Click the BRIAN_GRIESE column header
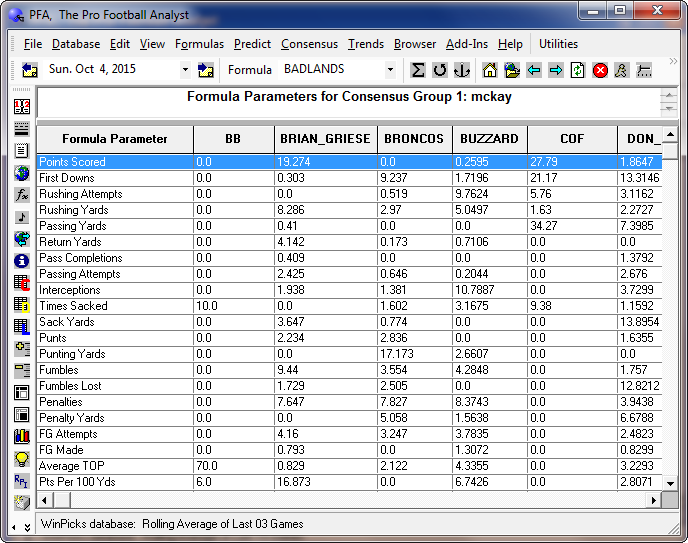688x543 pixels. 326,139
